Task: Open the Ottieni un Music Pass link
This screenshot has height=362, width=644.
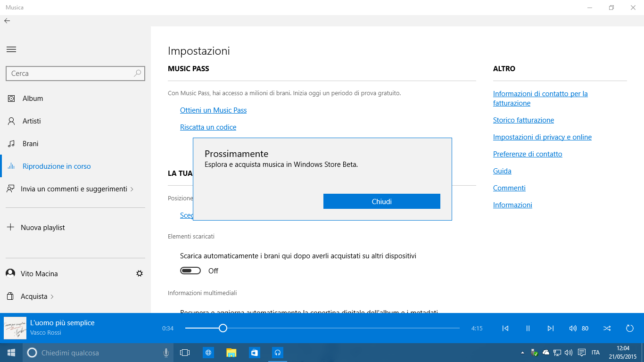Action: pyautogui.click(x=214, y=110)
